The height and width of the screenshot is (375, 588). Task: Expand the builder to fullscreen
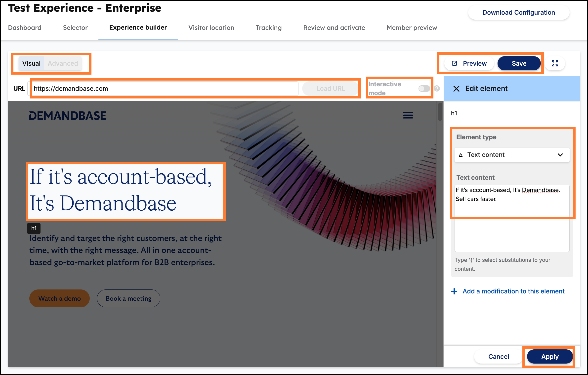(x=555, y=63)
